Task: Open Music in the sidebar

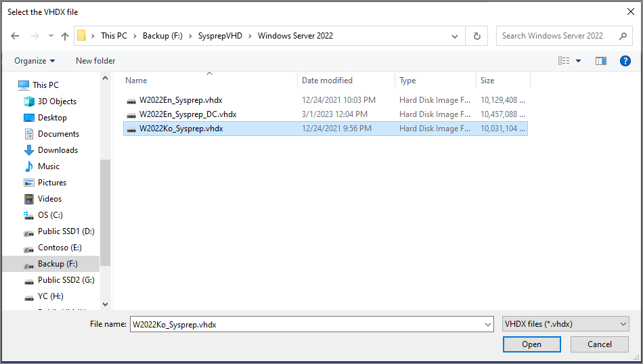Action: tap(48, 166)
